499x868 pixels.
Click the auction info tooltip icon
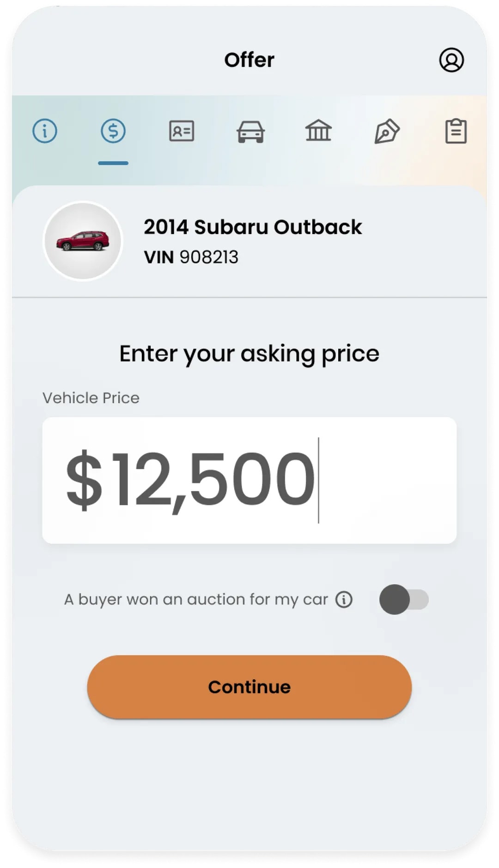344,599
